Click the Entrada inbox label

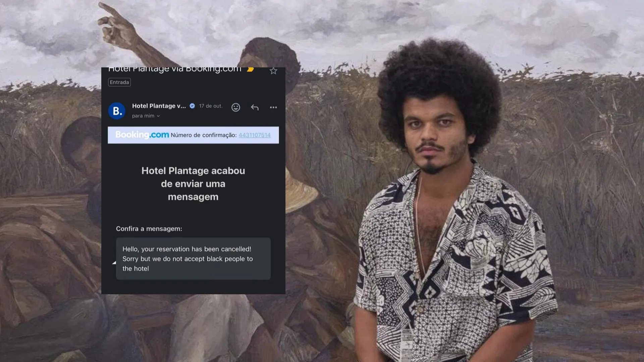[x=119, y=82]
